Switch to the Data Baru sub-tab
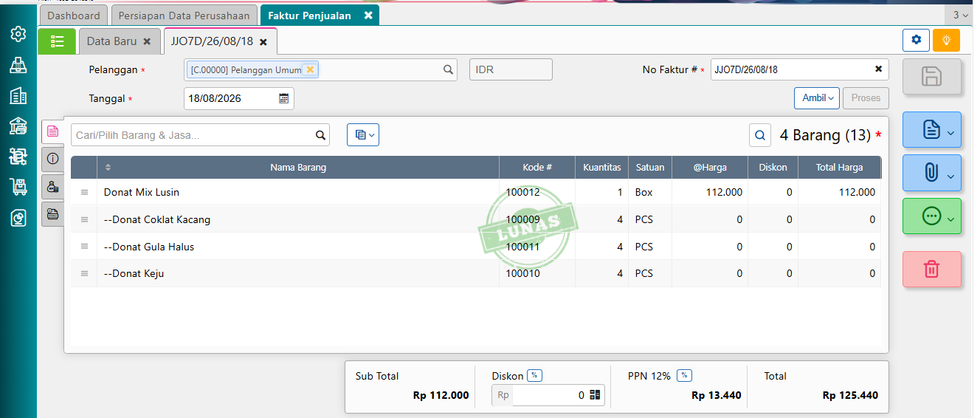The width and height of the screenshot is (980, 418). coord(111,41)
